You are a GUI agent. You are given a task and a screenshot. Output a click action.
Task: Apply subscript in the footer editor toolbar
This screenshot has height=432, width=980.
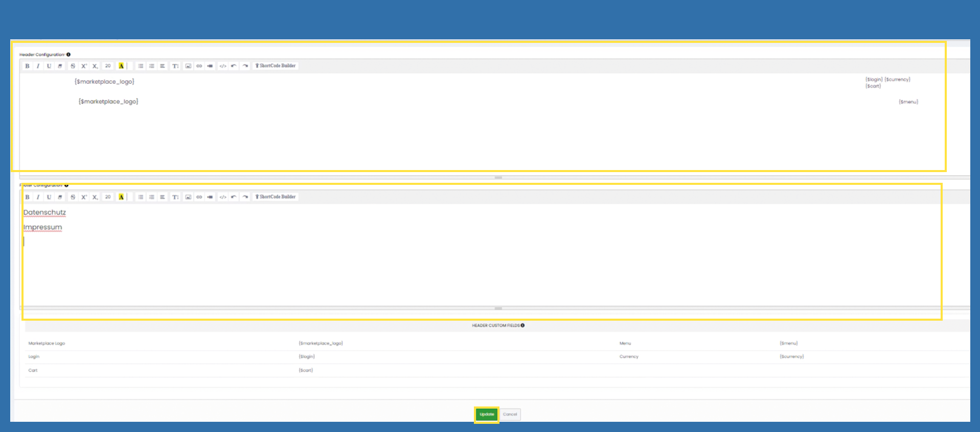tap(95, 197)
